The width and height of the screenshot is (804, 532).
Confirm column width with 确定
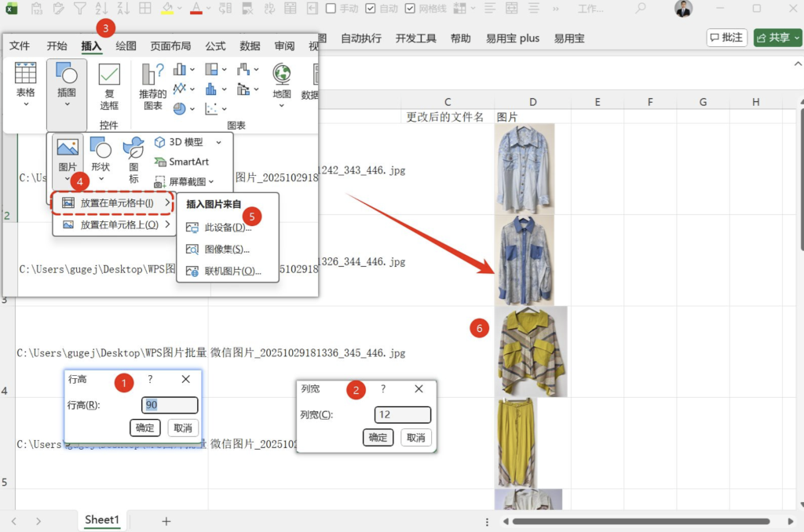tap(378, 438)
